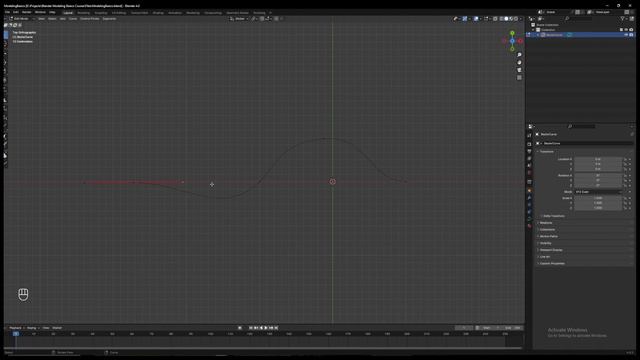Toggle viewport gizmos button
The width and height of the screenshot is (640, 360).
pos(465,19)
